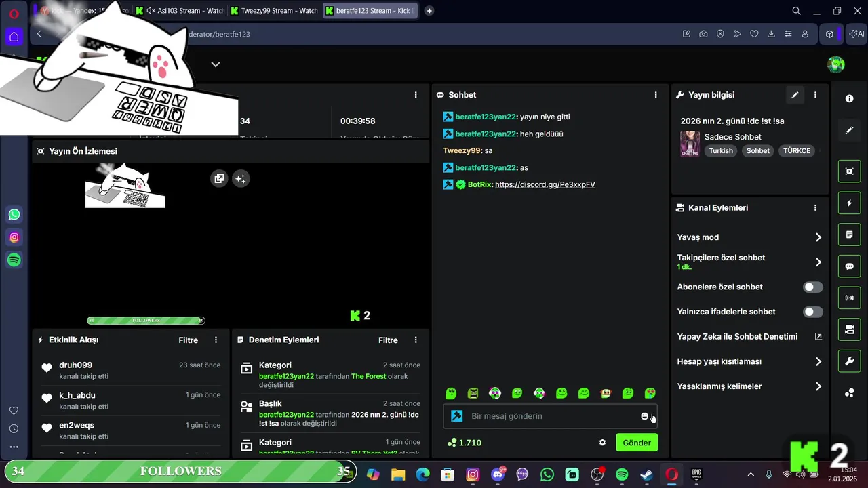Open Etkinlik Akışı Filtre dropdown
Image resolution: width=868 pixels, height=488 pixels.
click(x=189, y=340)
